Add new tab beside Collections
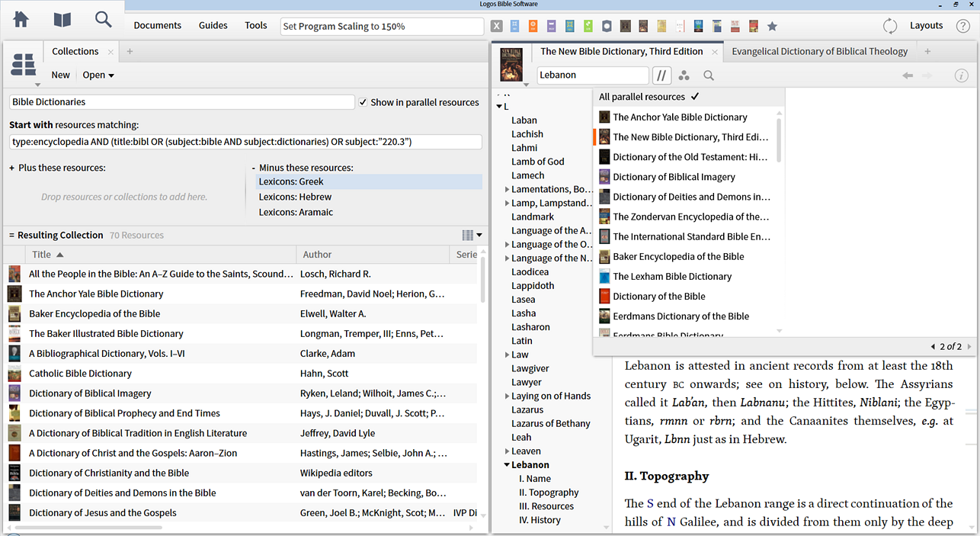 coord(130,52)
